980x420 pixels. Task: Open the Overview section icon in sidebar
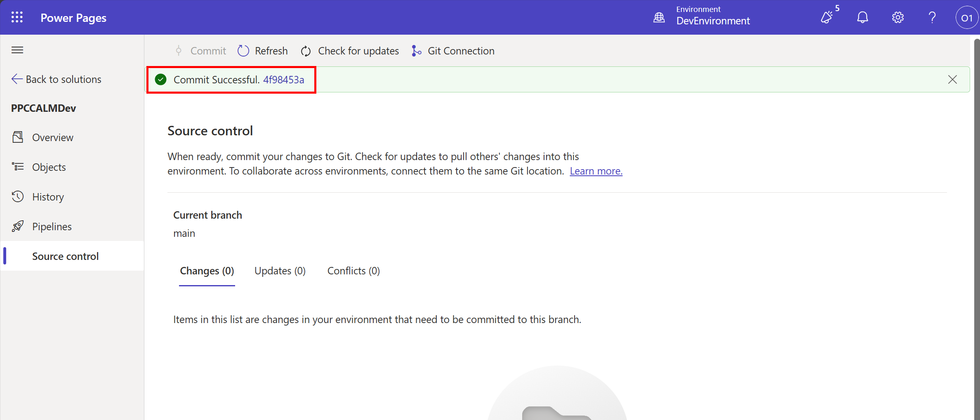(x=18, y=137)
